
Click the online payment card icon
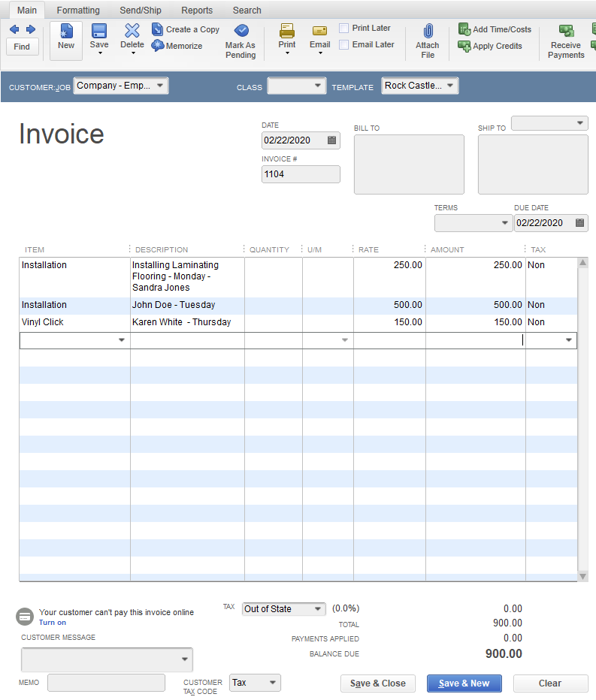click(x=25, y=617)
